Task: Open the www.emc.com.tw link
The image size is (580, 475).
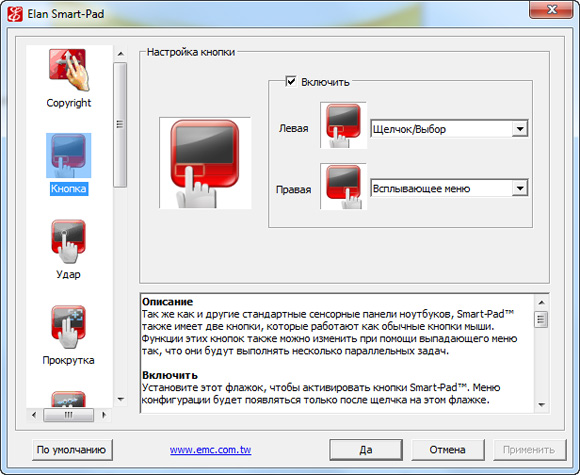Action: click(210, 450)
